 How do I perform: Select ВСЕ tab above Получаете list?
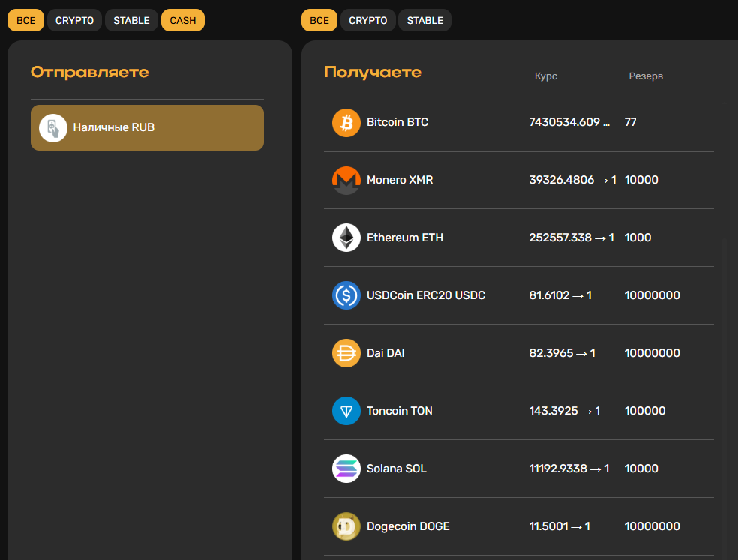[319, 20]
